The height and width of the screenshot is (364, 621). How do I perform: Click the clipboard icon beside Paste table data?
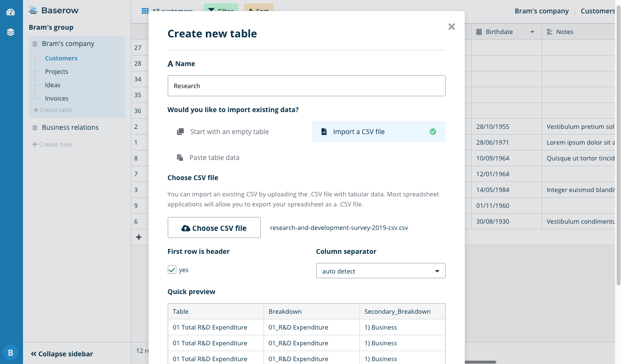[x=180, y=157]
